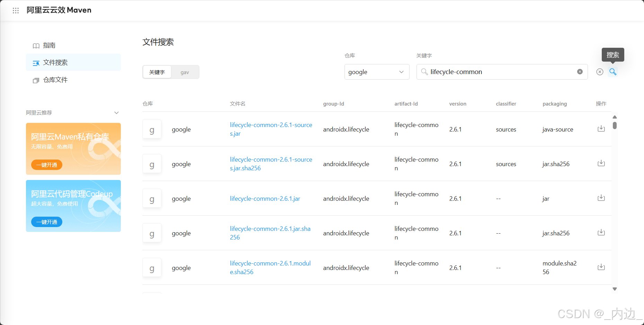The image size is (644, 325).
Task: Clear the keyword input text
Action: [580, 72]
